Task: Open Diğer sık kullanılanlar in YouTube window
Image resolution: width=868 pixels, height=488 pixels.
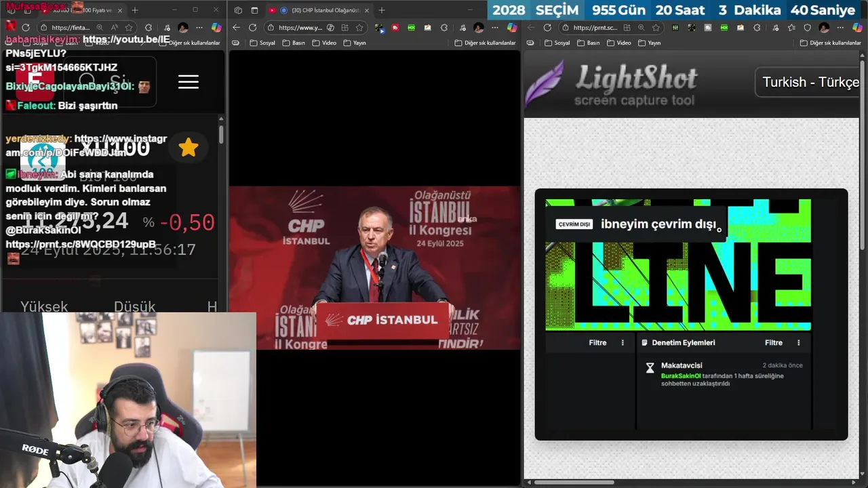Action: point(485,43)
